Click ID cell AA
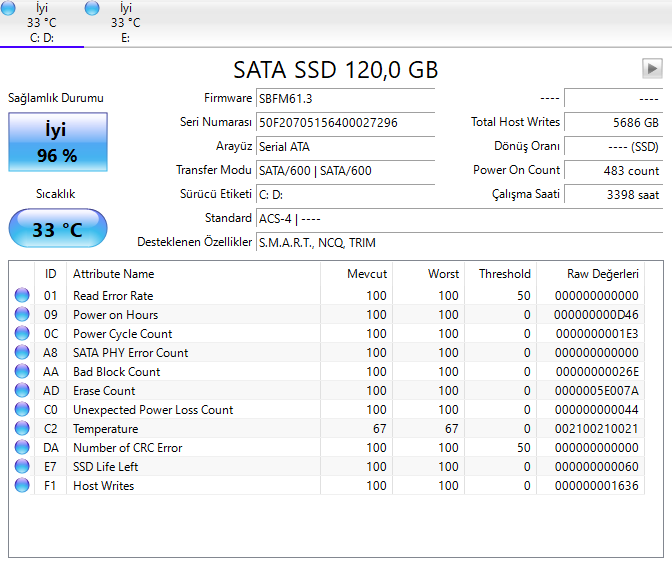The height and width of the screenshot is (566, 672). 51,372
